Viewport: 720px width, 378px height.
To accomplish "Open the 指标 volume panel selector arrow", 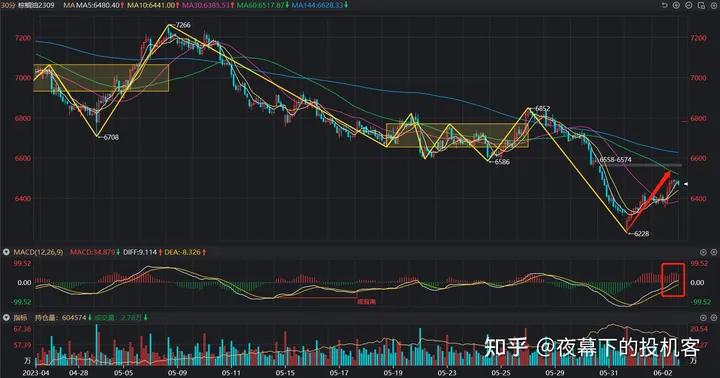I will click(6, 317).
